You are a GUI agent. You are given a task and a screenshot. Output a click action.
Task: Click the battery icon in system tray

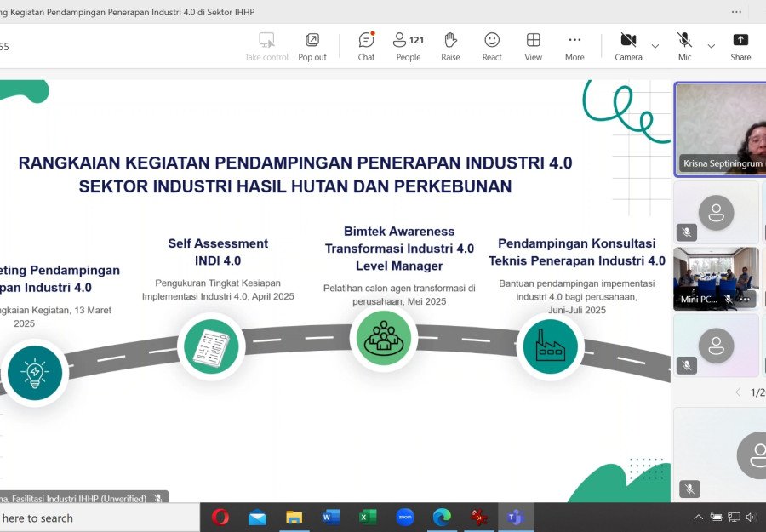point(716,517)
